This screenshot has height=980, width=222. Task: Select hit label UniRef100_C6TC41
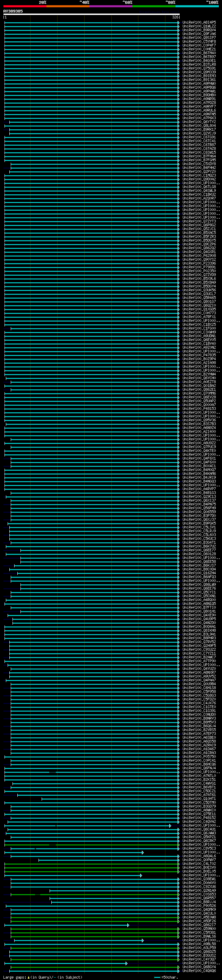tap(199, 141)
